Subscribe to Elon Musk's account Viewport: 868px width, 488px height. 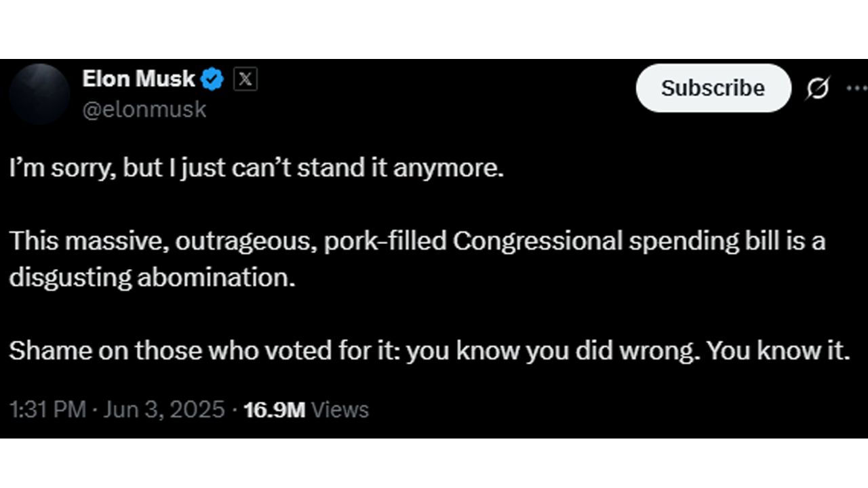(713, 88)
